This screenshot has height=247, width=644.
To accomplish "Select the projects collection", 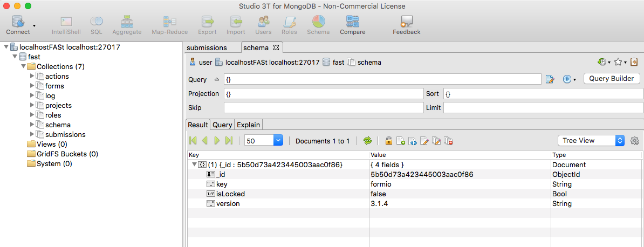I will point(58,106).
